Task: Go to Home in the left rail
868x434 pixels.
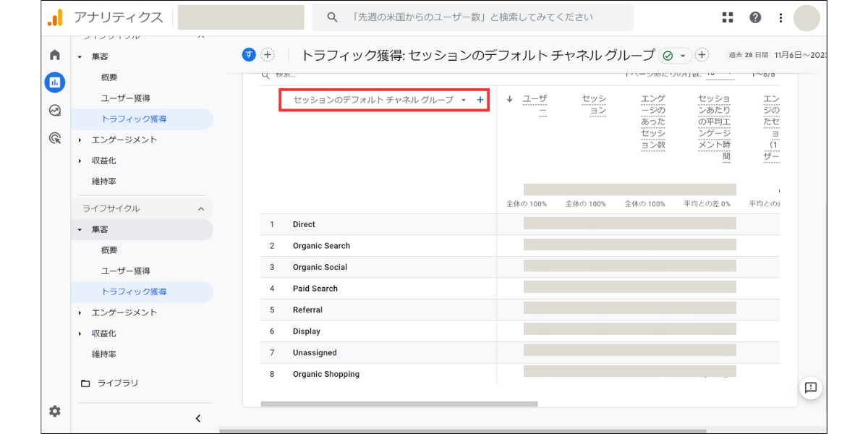Action: (55, 55)
